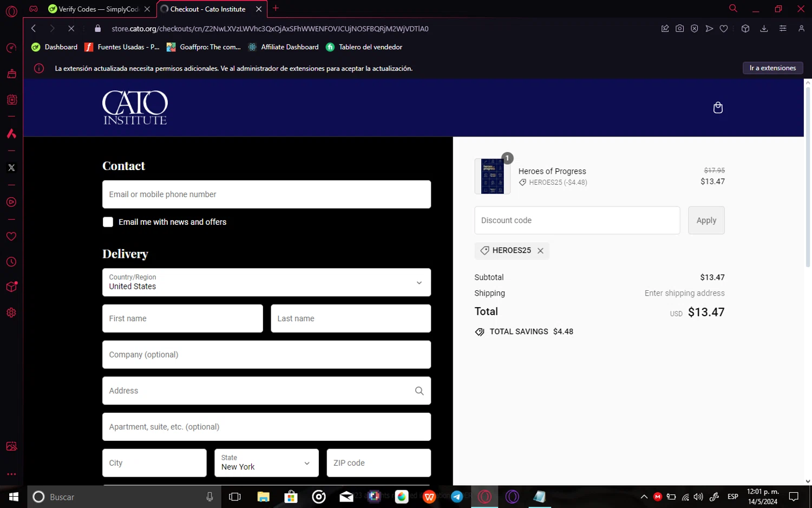The image size is (812, 508).
Task: Open the shopping bag cart icon
Action: (718, 107)
